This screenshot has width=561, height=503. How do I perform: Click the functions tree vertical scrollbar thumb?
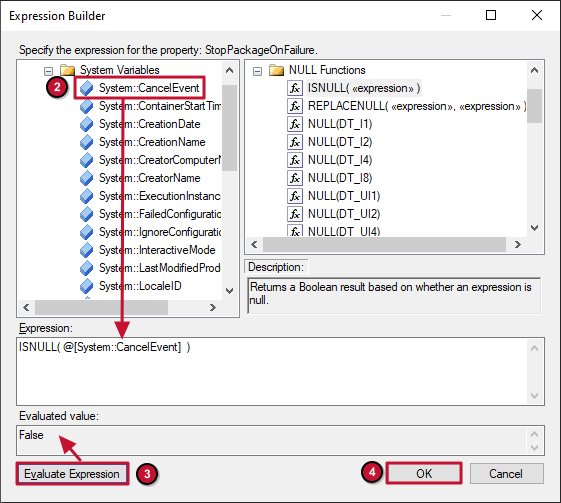[535, 106]
